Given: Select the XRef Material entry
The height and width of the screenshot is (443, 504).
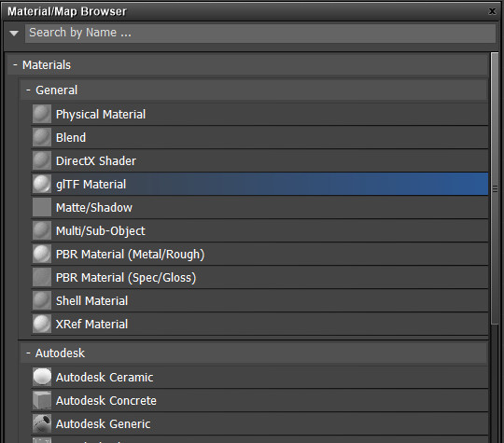Looking at the screenshot, I should tap(259, 324).
